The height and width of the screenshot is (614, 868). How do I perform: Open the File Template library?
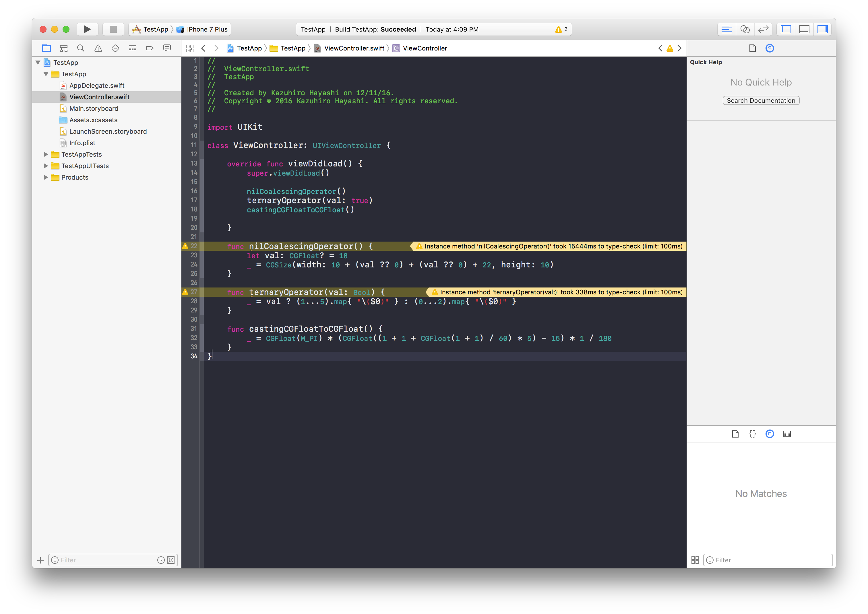735,434
